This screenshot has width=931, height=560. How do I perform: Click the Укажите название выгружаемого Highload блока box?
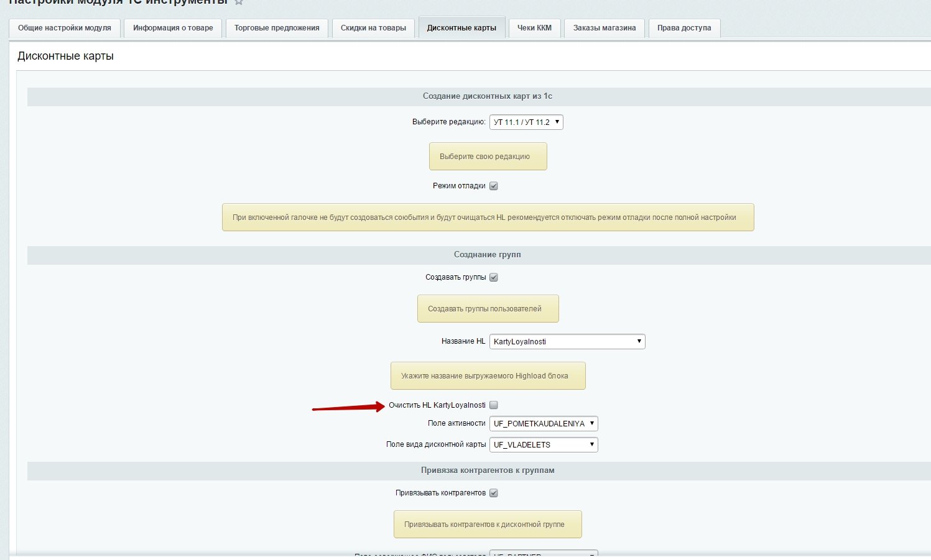[488, 376]
